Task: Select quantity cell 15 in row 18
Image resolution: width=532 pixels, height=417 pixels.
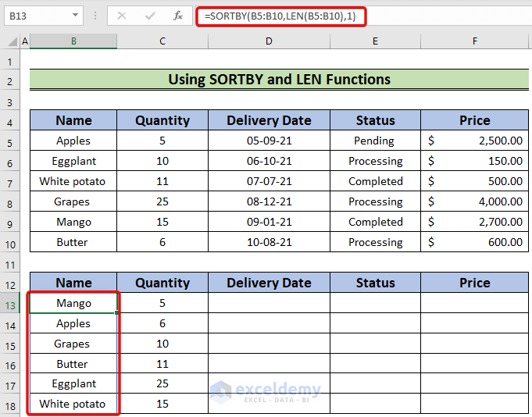Action: coord(162,404)
